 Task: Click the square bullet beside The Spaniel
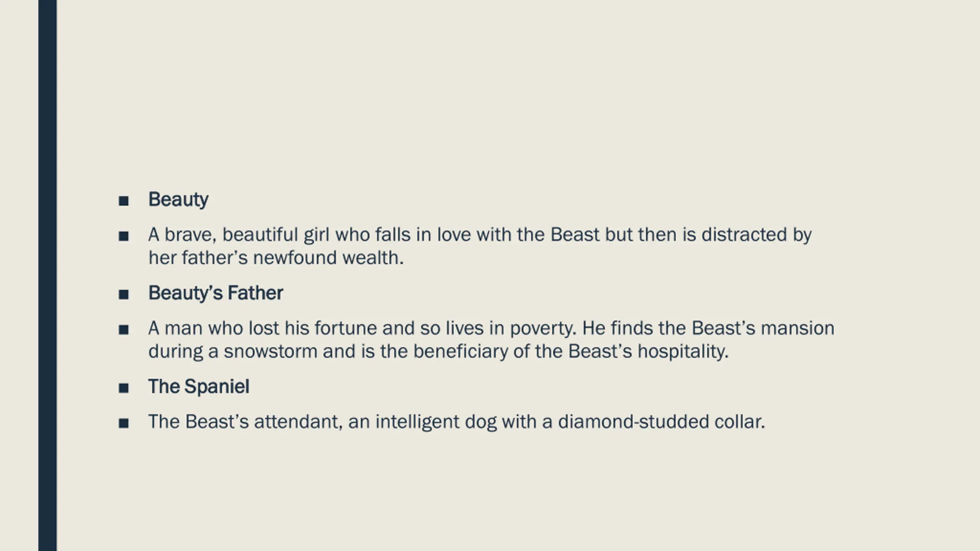124,388
